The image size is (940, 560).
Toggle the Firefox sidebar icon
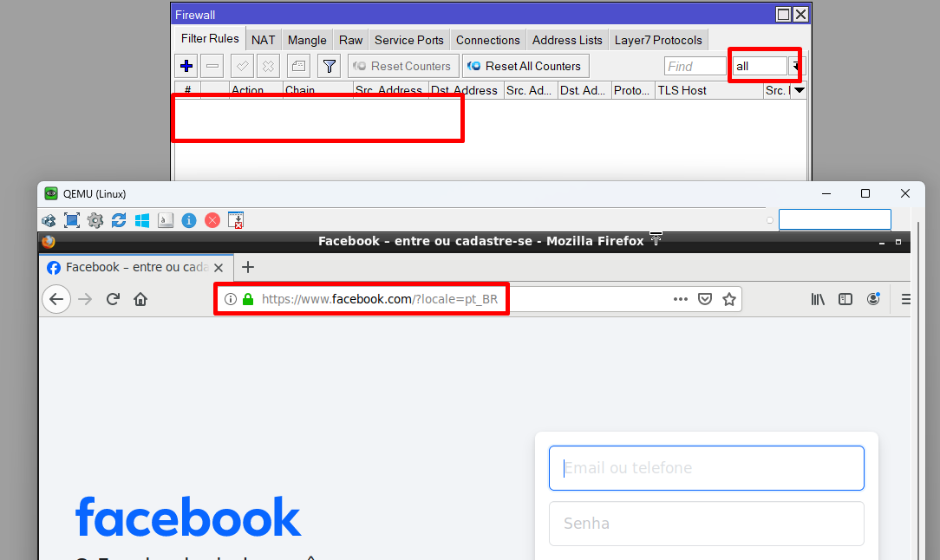845,299
